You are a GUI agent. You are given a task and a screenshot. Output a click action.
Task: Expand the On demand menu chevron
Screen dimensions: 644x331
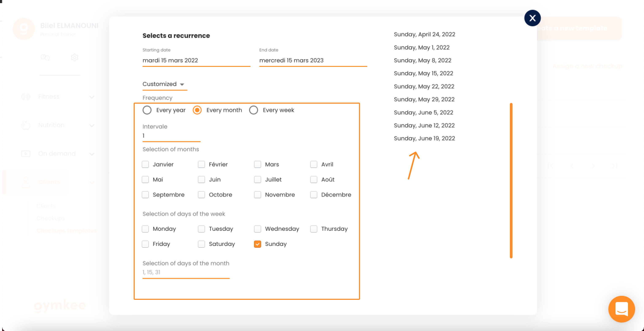(x=92, y=154)
